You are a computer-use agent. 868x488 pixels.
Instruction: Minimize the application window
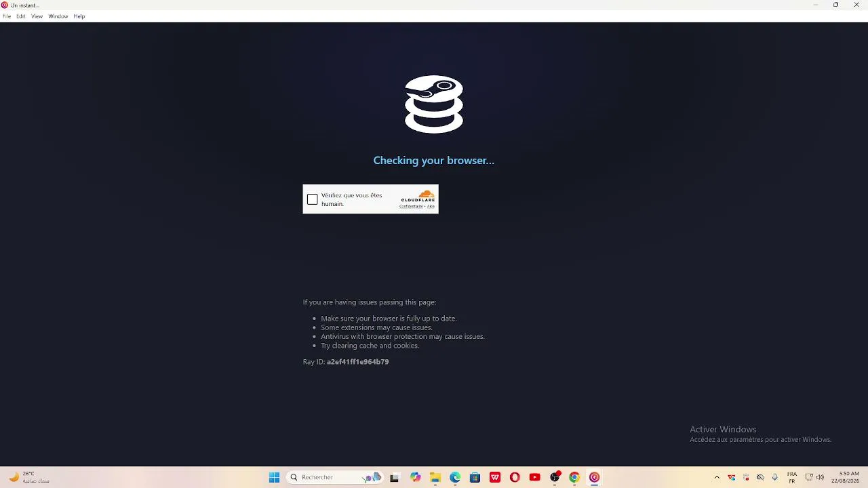click(816, 5)
